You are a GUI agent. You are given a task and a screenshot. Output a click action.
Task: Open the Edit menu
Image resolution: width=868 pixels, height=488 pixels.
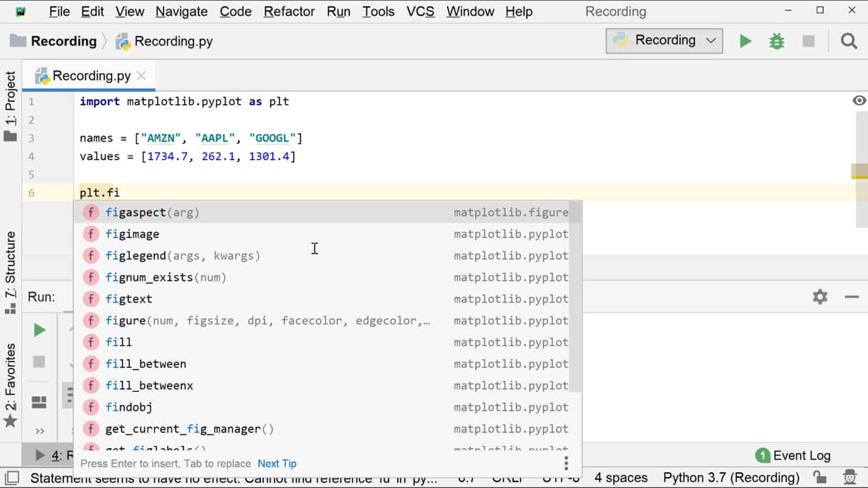point(93,12)
